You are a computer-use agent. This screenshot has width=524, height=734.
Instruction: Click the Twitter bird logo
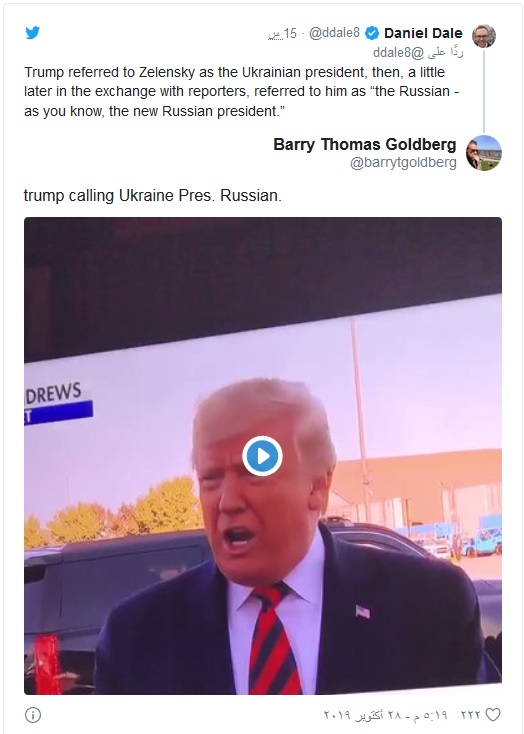[x=32, y=33]
